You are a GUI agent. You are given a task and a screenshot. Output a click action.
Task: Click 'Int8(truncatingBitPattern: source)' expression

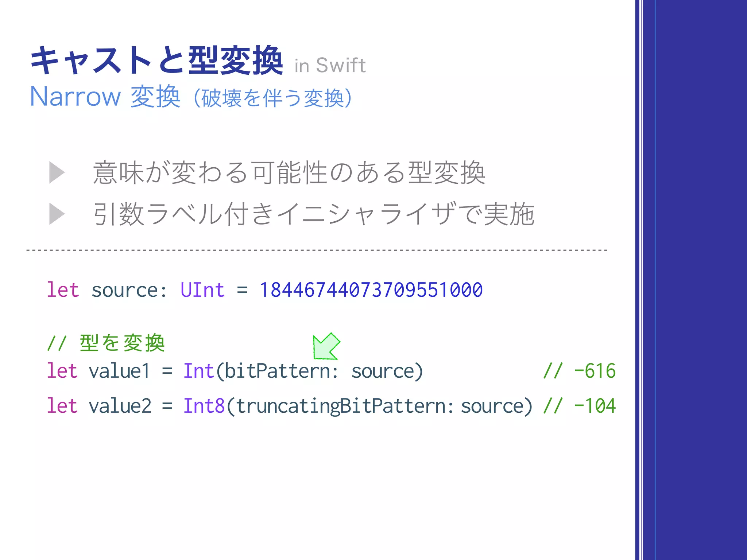(358, 406)
